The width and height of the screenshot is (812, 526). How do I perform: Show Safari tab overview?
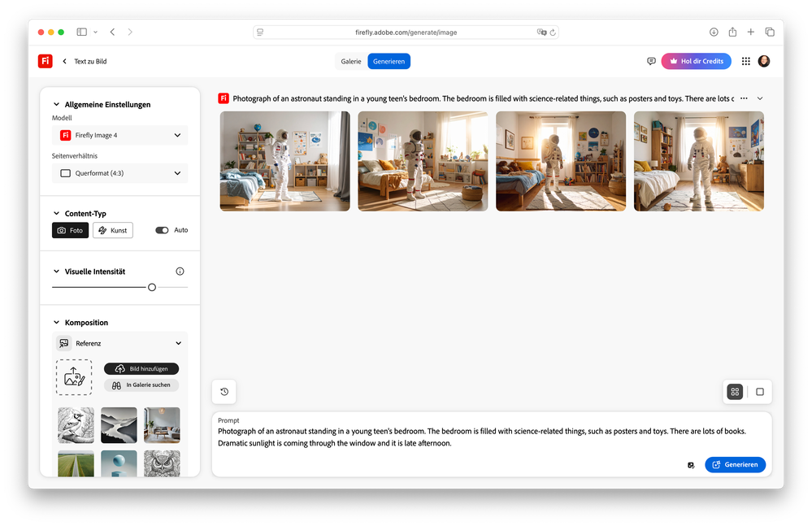click(x=770, y=32)
